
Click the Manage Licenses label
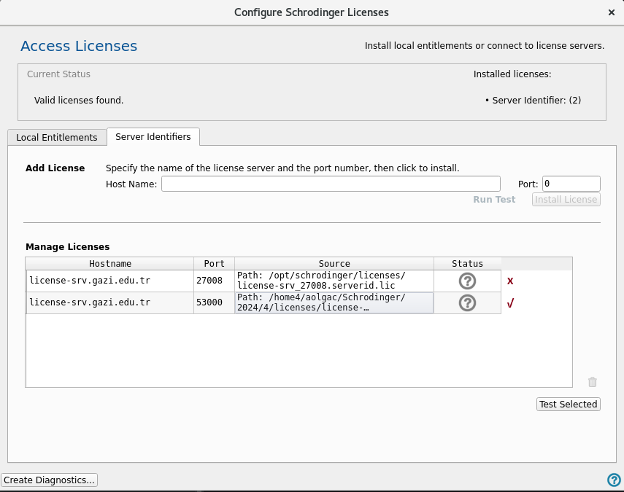(x=67, y=247)
